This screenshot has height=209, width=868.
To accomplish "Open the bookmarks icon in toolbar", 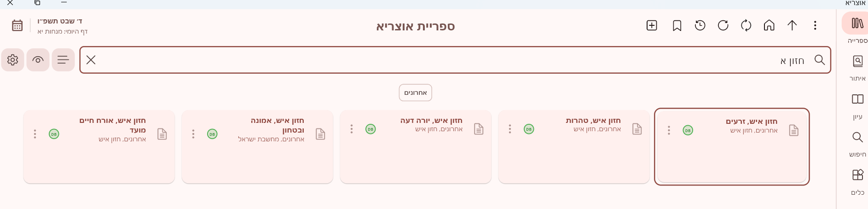I will [677, 25].
